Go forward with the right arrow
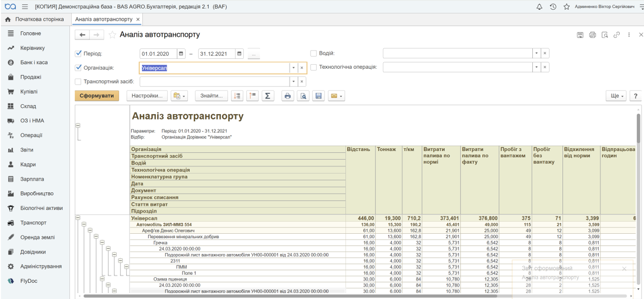644x299 pixels. click(96, 35)
